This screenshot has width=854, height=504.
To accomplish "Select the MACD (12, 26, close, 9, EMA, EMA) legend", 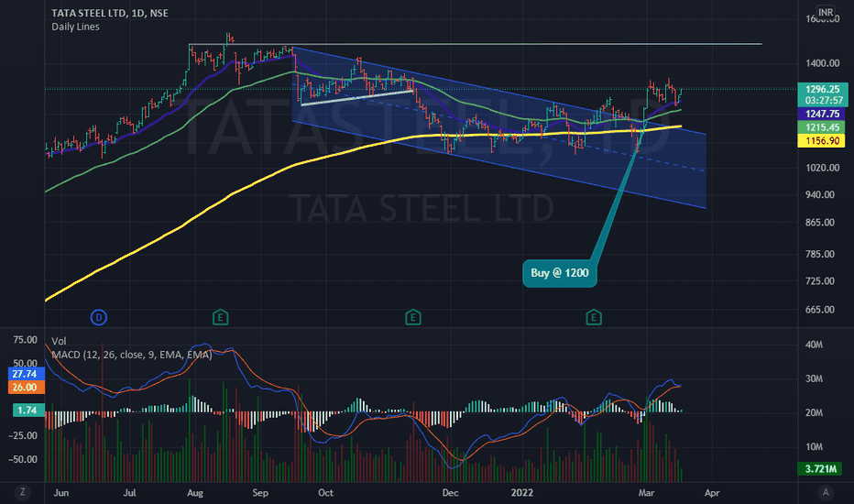I will [x=131, y=355].
